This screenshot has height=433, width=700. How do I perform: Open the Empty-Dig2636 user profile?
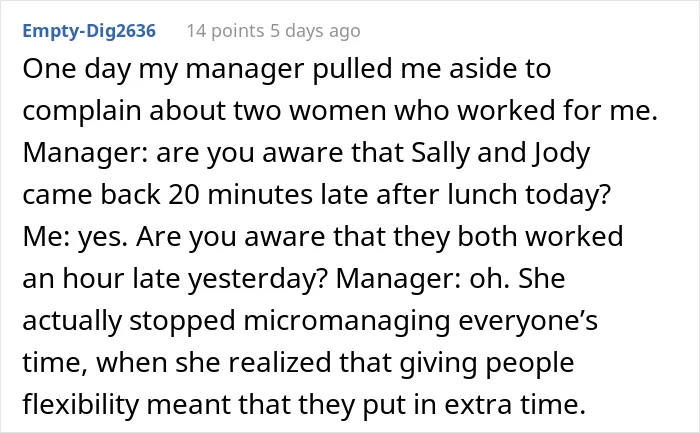(89, 31)
